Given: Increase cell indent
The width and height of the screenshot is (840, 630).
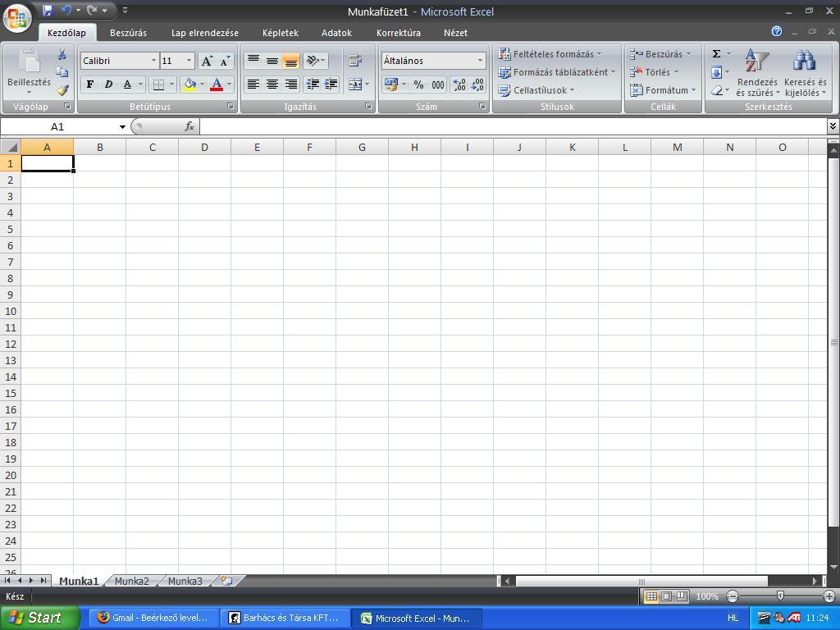Looking at the screenshot, I should tap(331, 84).
